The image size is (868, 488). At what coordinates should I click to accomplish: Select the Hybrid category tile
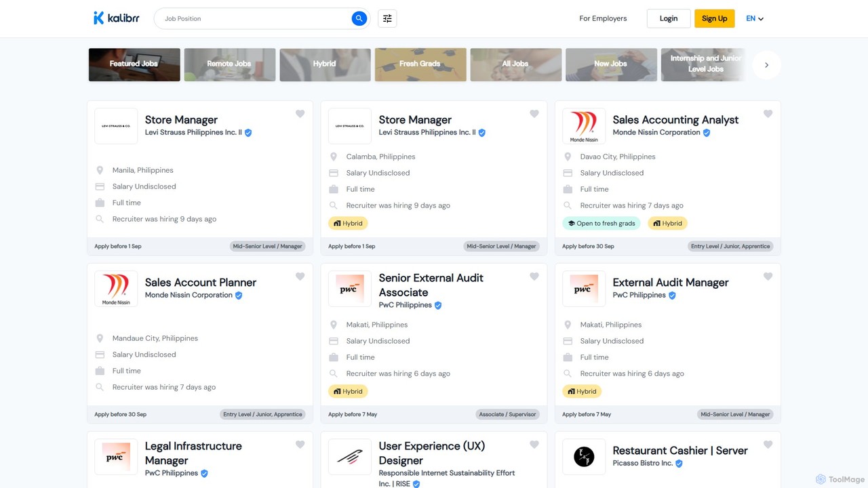tap(325, 64)
